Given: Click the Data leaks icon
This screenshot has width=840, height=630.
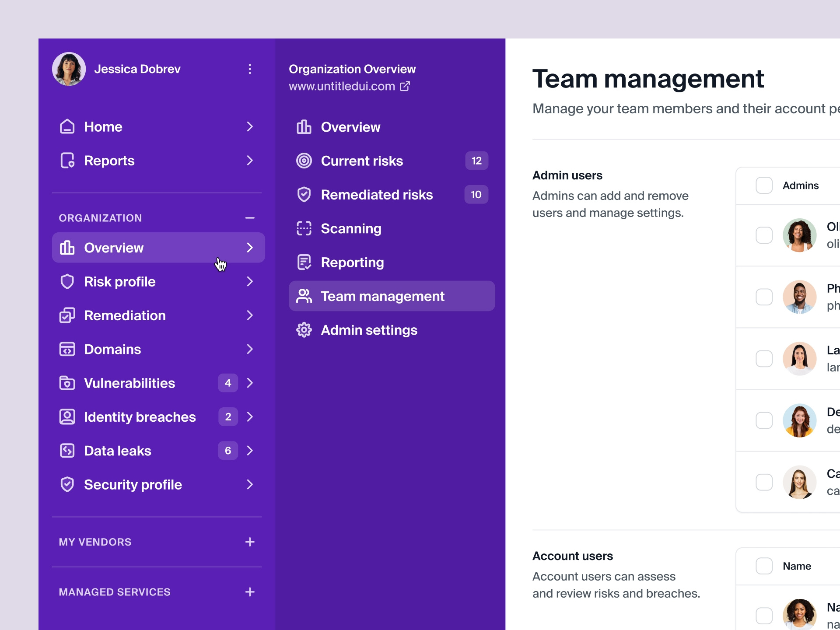Looking at the screenshot, I should 67,451.
